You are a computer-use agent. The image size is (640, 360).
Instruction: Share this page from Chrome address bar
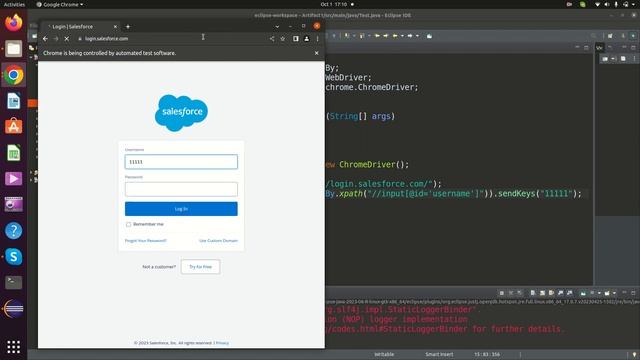[x=272, y=38]
